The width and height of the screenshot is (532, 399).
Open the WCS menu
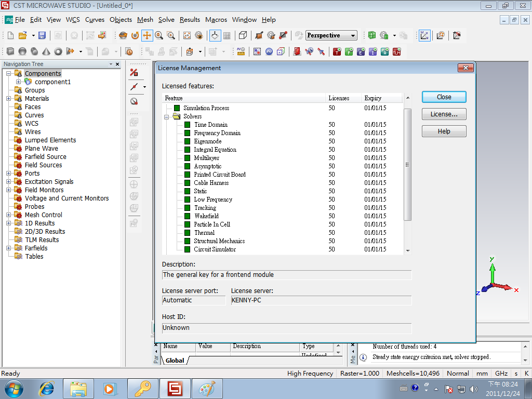(x=73, y=20)
